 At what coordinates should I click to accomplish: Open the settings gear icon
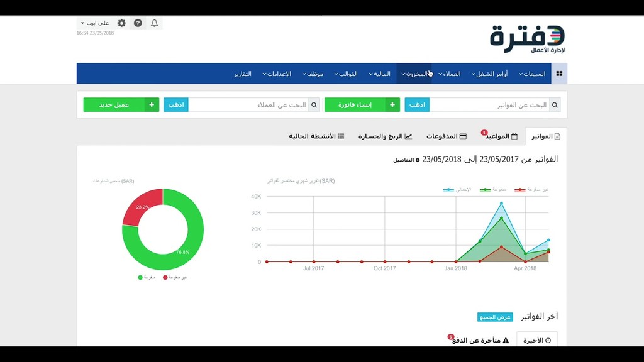(x=121, y=23)
